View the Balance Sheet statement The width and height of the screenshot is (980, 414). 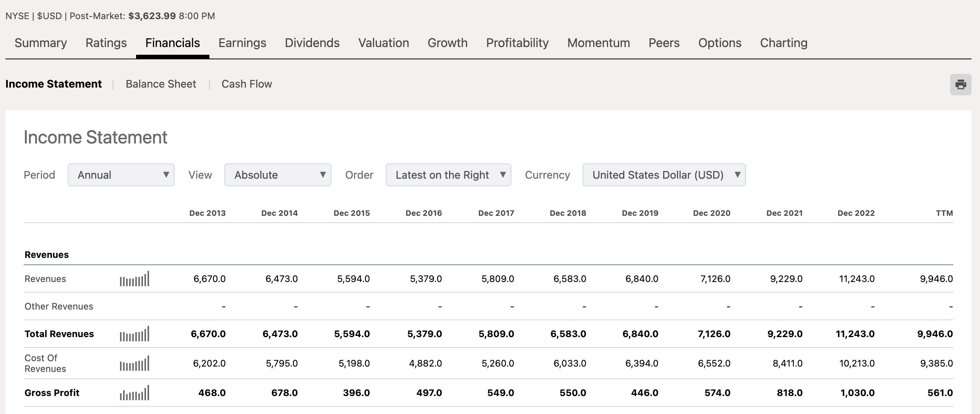click(161, 84)
